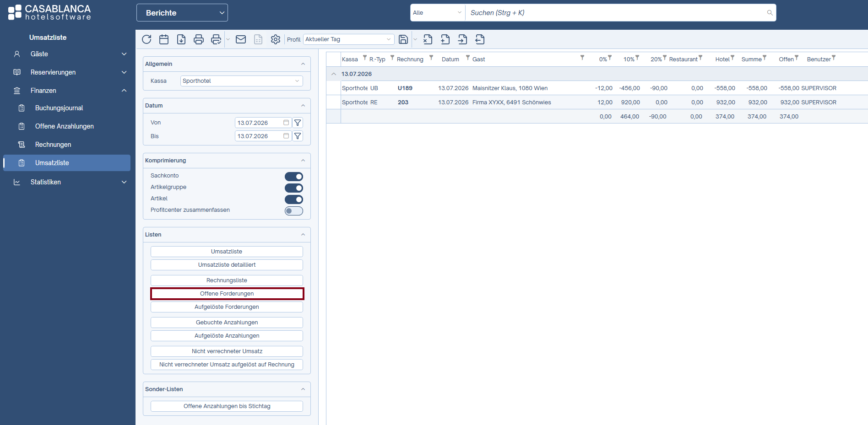Click the Rechnungsliste button
This screenshot has height=425, width=868.
point(227,280)
